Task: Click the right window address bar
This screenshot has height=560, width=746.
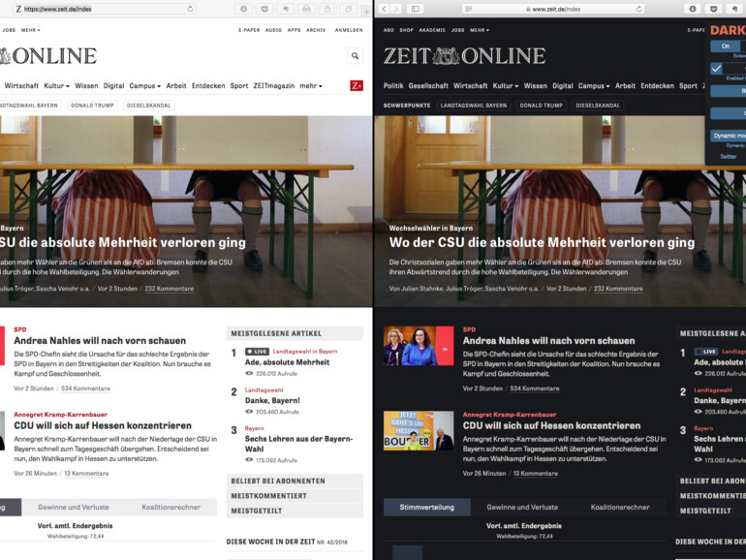Action: click(554, 9)
